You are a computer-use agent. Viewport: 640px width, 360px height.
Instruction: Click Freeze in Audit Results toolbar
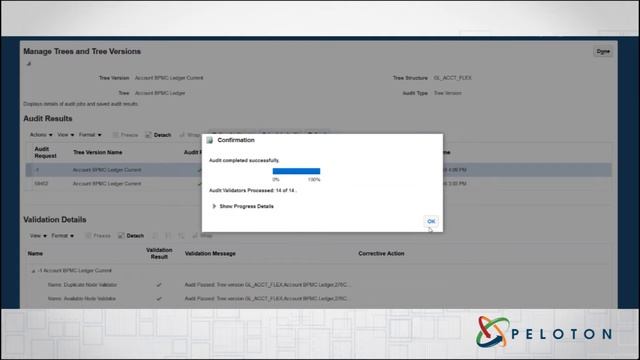[126, 135]
